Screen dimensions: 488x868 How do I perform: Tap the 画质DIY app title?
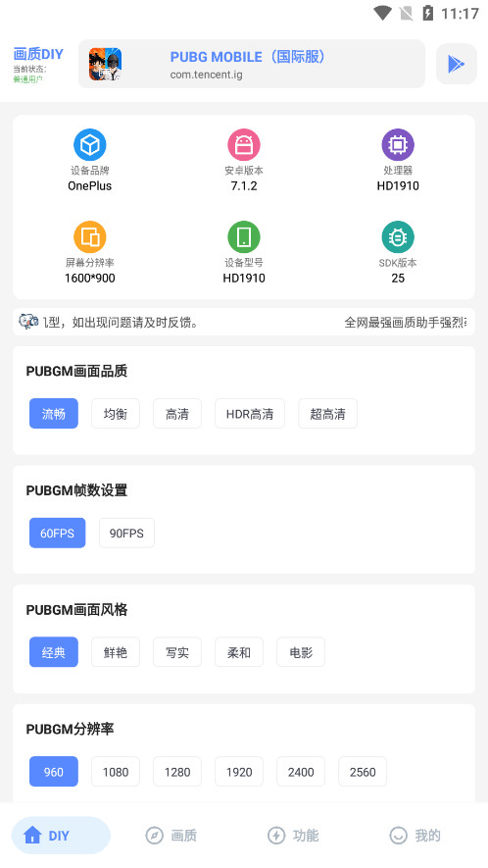coord(38,54)
